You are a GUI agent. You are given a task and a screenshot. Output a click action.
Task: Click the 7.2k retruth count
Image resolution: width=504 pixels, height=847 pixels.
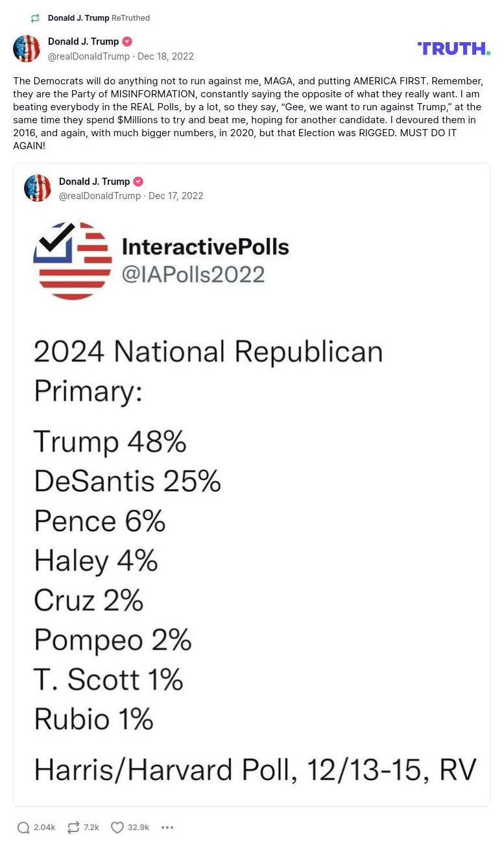91,828
